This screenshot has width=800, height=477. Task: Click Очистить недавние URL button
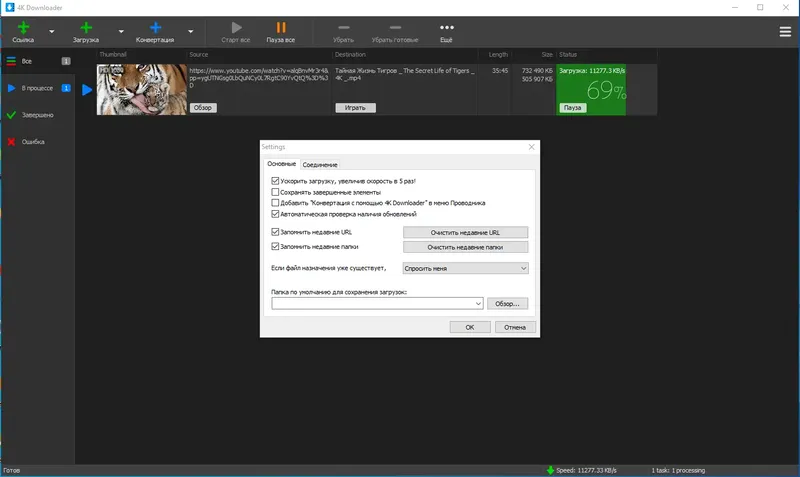(465, 233)
